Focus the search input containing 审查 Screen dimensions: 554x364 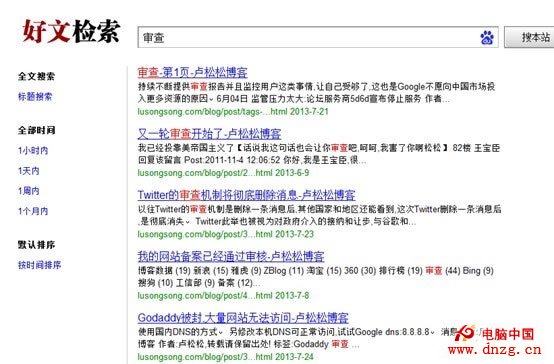click(318, 37)
